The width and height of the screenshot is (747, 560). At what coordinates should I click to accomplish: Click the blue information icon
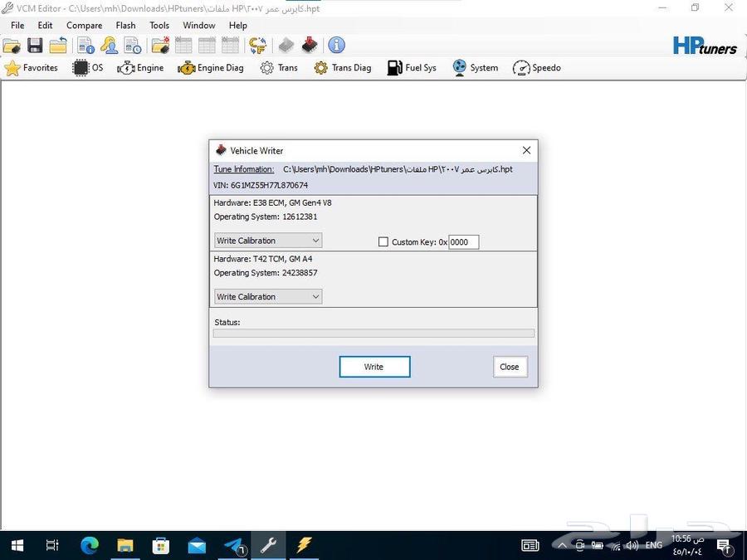click(337, 46)
